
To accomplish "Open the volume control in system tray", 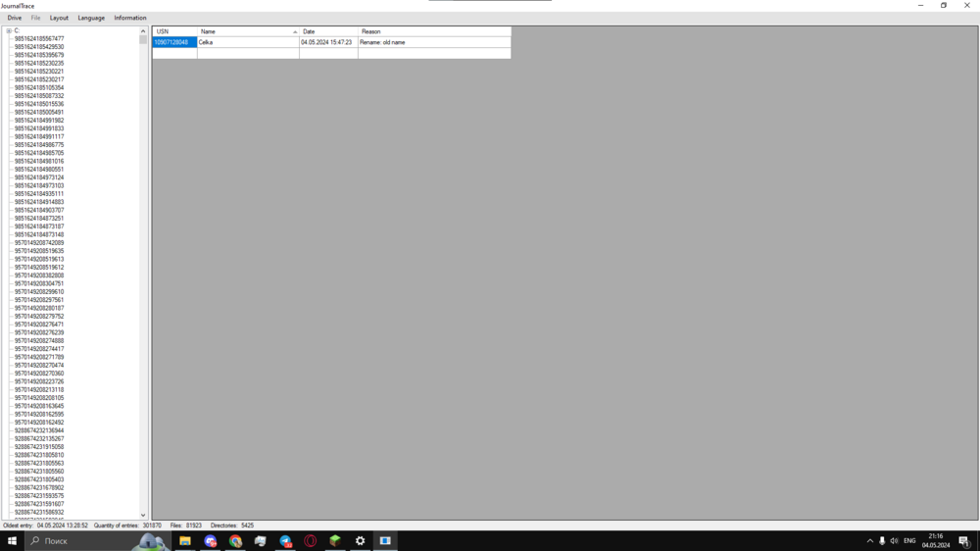I will (x=895, y=541).
